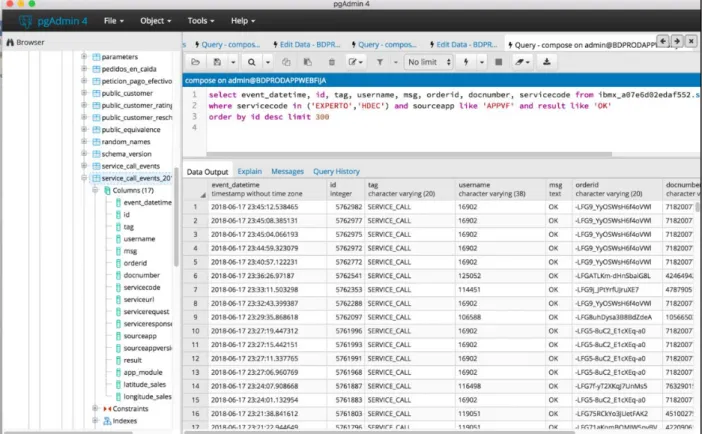
Task: Click the tag column header
Action: pyautogui.click(x=410, y=189)
